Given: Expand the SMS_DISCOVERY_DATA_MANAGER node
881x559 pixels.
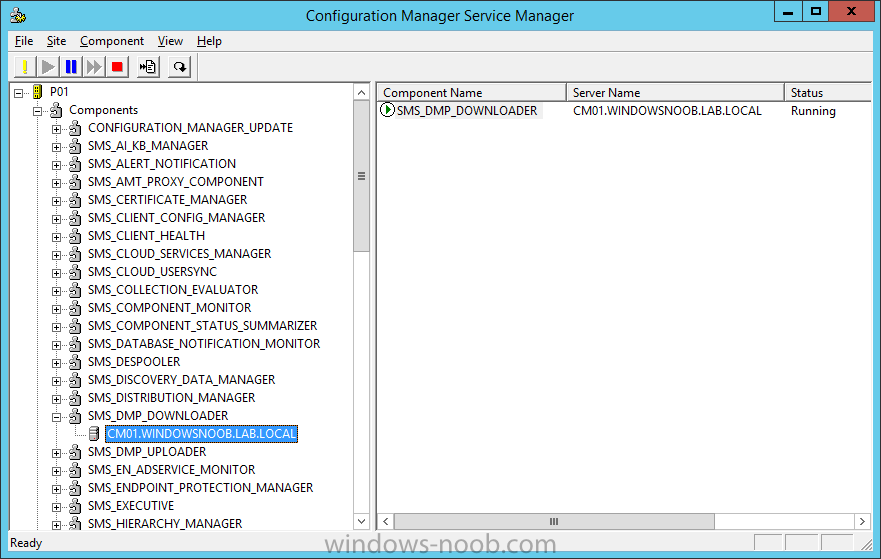Looking at the screenshot, I should pyautogui.click(x=56, y=381).
